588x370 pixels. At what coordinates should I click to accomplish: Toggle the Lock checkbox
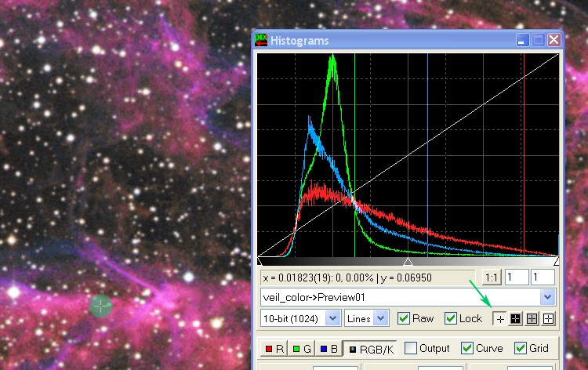click(x=450, y=318)
